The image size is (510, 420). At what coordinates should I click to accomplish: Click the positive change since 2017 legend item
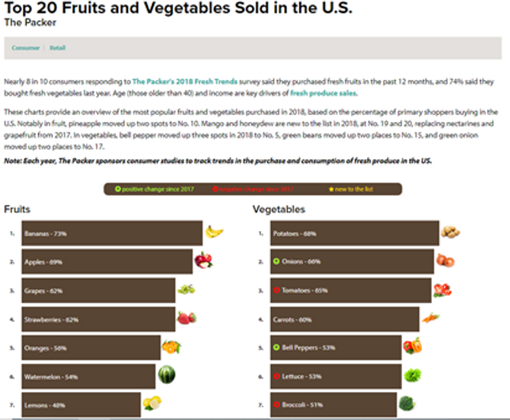tap(155, 189)
